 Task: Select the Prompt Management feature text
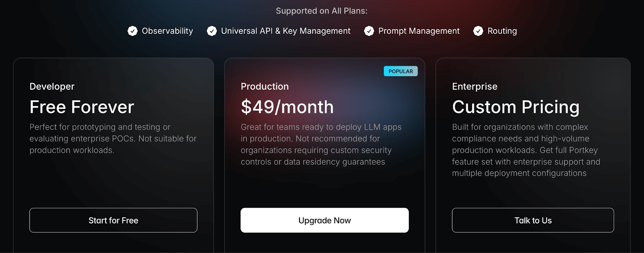pos(419,31)
